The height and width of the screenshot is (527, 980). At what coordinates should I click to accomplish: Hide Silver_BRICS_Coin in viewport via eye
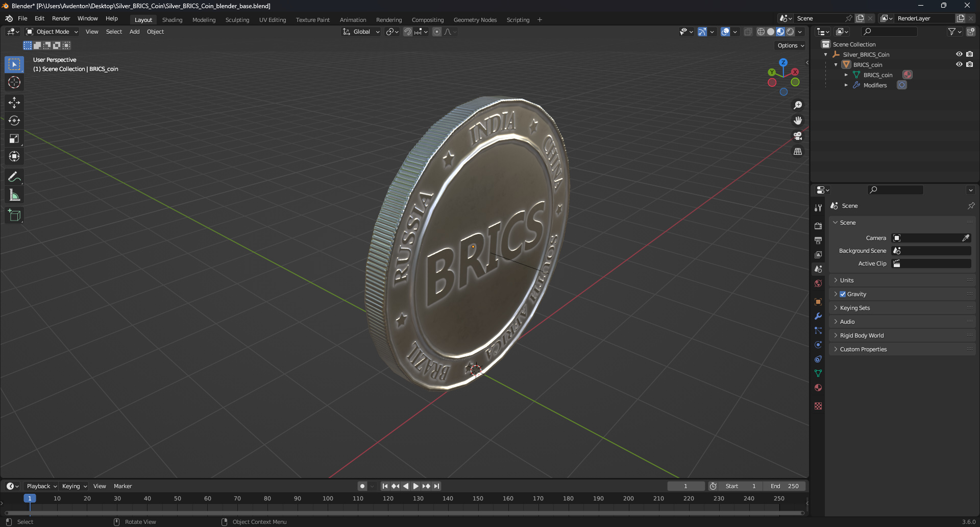[959, 54]
